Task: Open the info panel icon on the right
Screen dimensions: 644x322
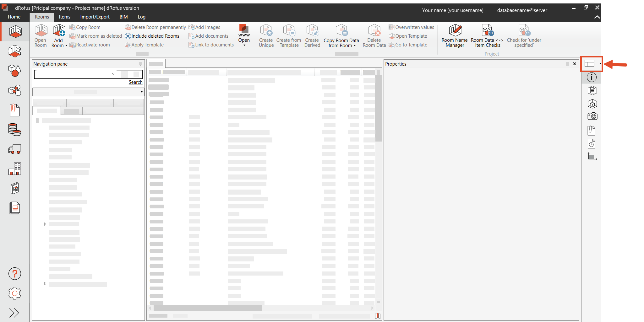Action: pyautogui.click(x=592, y=77)
